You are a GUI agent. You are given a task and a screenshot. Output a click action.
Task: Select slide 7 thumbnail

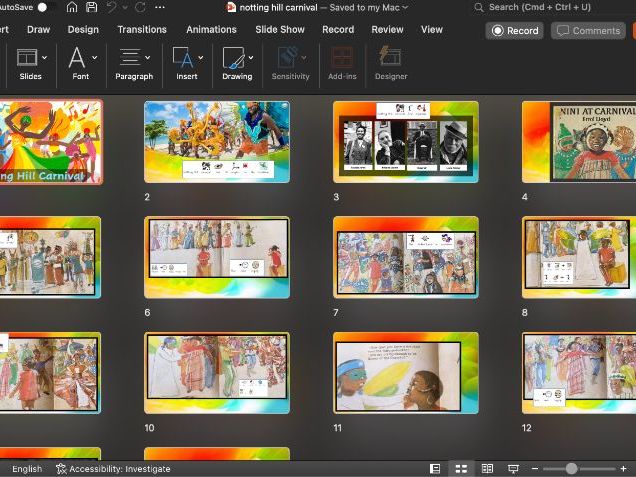tap(406, 257)
